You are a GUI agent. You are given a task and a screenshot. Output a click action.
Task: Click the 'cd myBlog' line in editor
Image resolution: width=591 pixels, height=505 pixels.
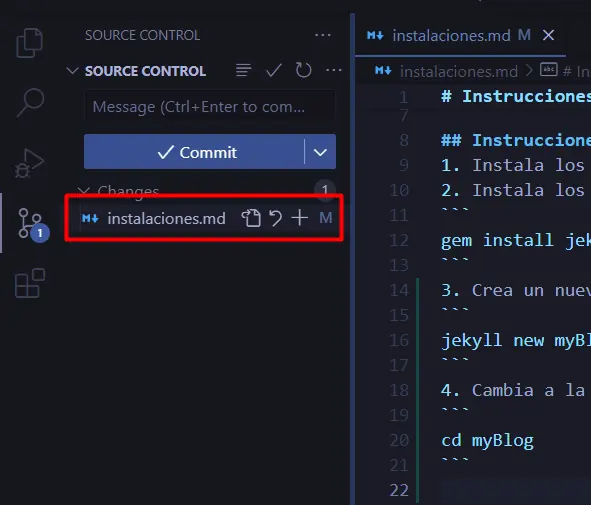(x=487, y=441)
